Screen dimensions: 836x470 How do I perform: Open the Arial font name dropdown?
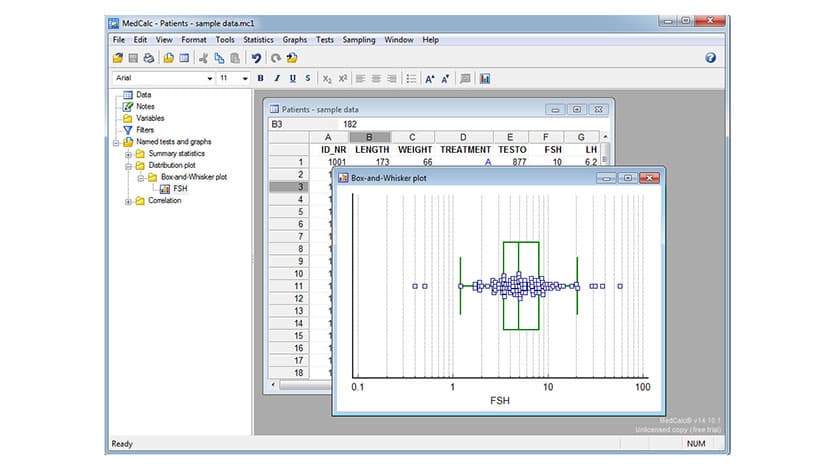tap(210, 78)
